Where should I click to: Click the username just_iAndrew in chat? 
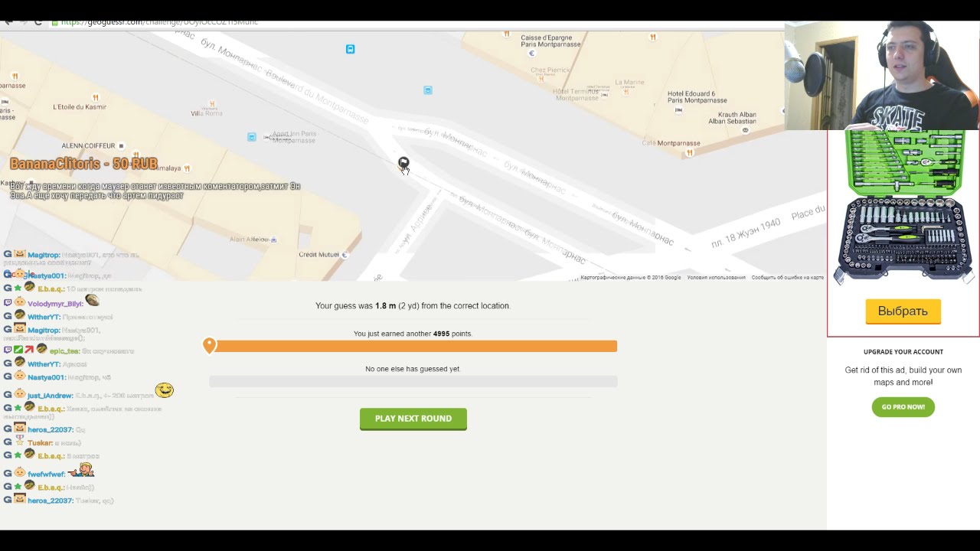(x=50, y=396)
